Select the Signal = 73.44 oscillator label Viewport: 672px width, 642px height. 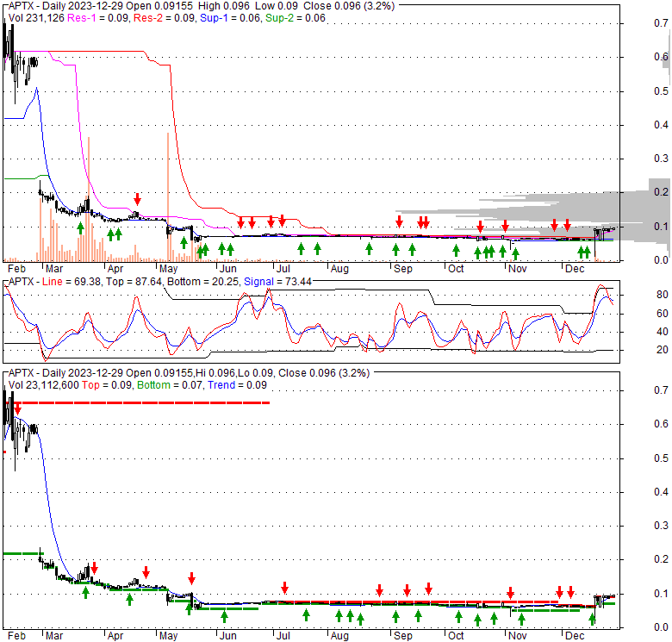[x=277, y=282]
